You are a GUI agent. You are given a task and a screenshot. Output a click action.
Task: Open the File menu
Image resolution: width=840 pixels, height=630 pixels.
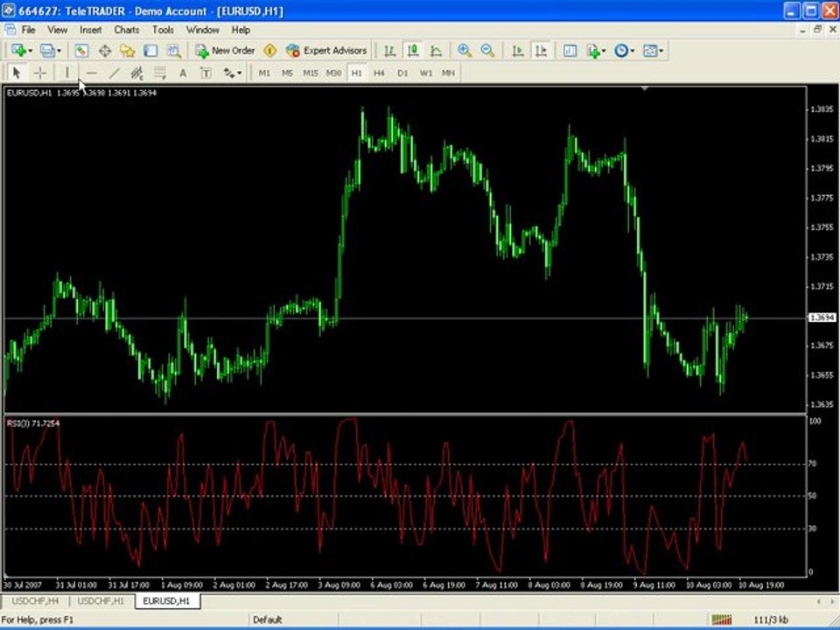[x=28, y=30]
